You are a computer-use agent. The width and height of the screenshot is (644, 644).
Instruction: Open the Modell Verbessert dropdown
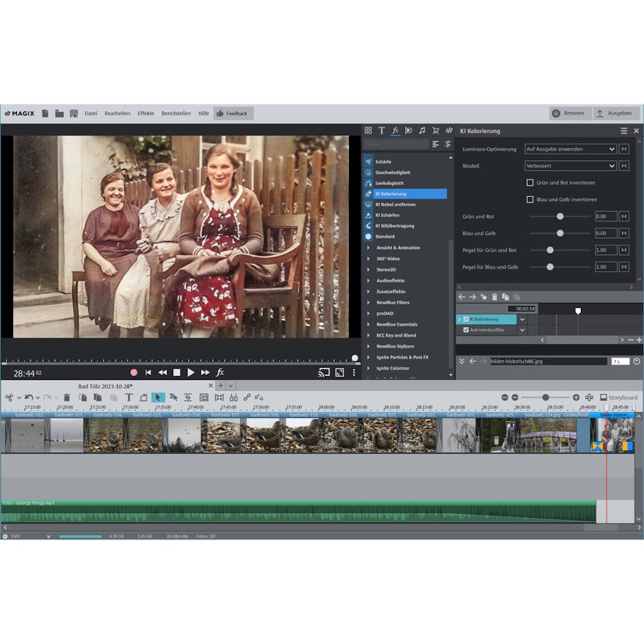coord(569,166)
